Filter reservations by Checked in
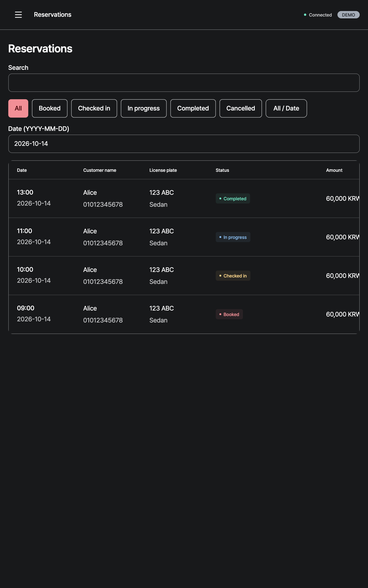 click(x=94, y=108)
